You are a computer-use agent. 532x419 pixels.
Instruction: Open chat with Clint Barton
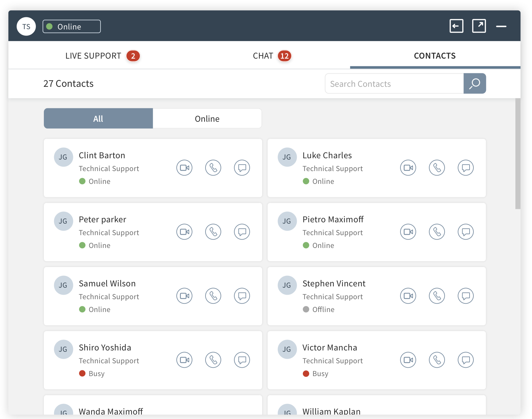(x=242, y=168)
